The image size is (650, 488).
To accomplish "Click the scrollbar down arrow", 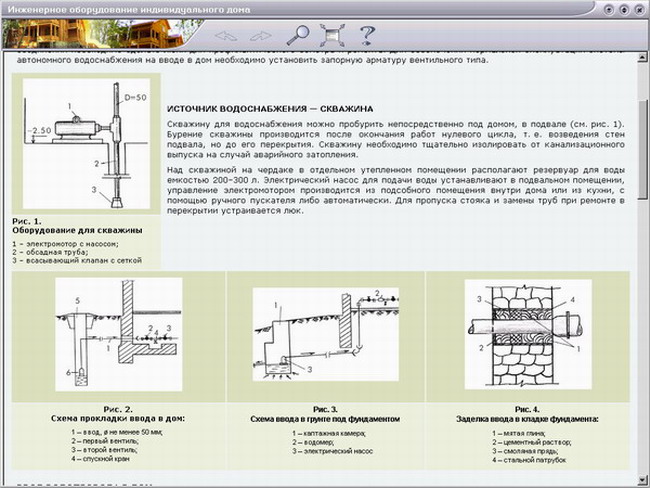I will (x=642, y=479).
